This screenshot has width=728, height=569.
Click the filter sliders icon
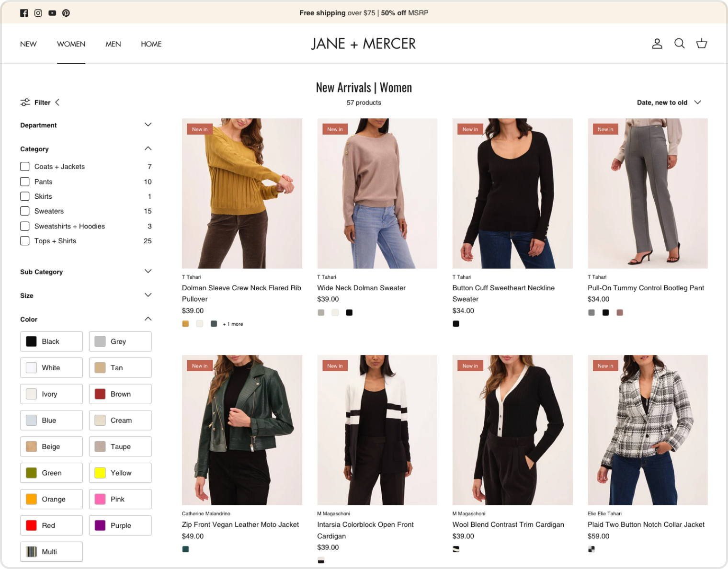pyautogui.click(x=25, y=102)
